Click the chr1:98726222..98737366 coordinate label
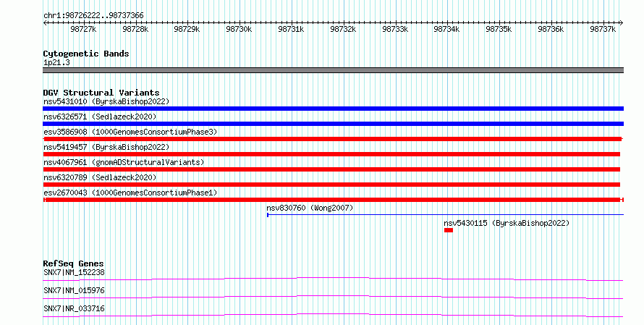Viewport: 644px width, 325px height. [93, 16]
